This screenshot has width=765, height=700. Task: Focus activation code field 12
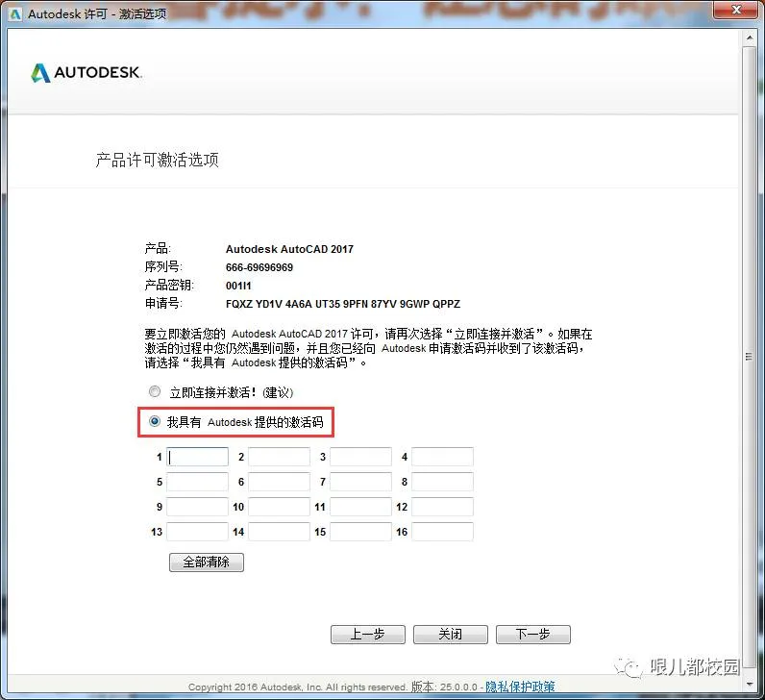442,507
